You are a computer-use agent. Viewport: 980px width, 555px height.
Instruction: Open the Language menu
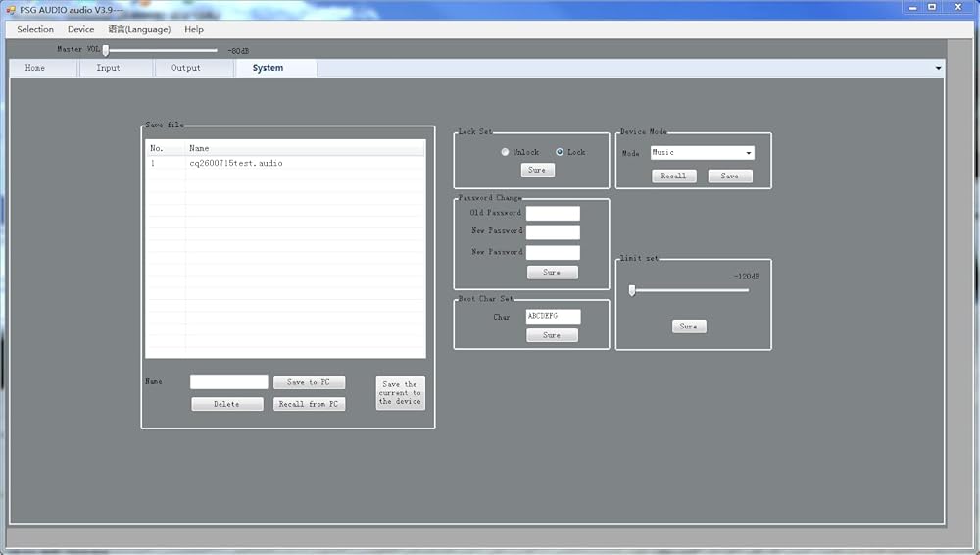click(x=139, y=29)
